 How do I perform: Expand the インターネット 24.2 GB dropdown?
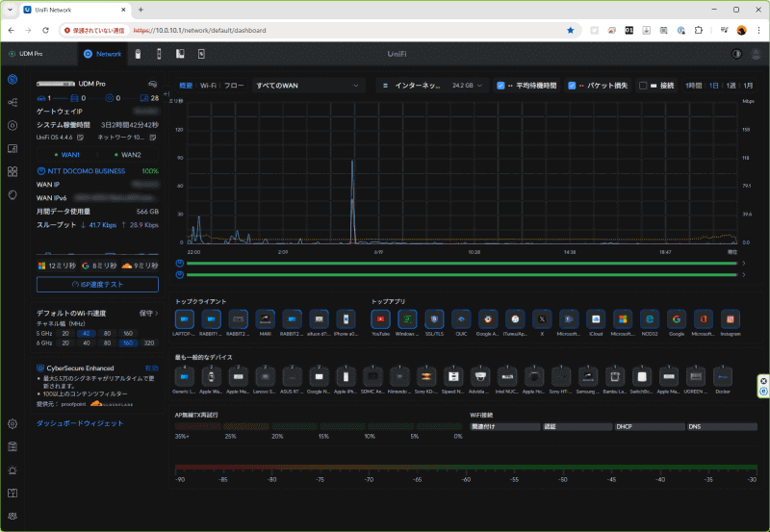[433, 86]
